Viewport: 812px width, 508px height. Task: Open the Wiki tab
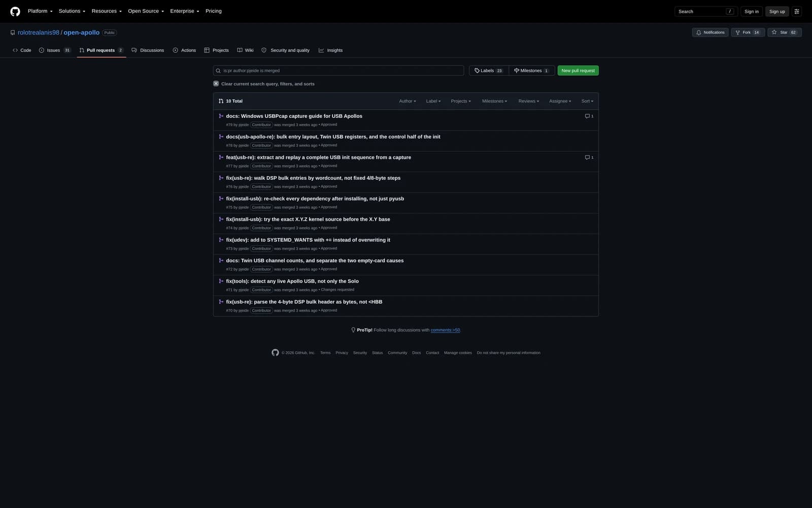[245, 50]
